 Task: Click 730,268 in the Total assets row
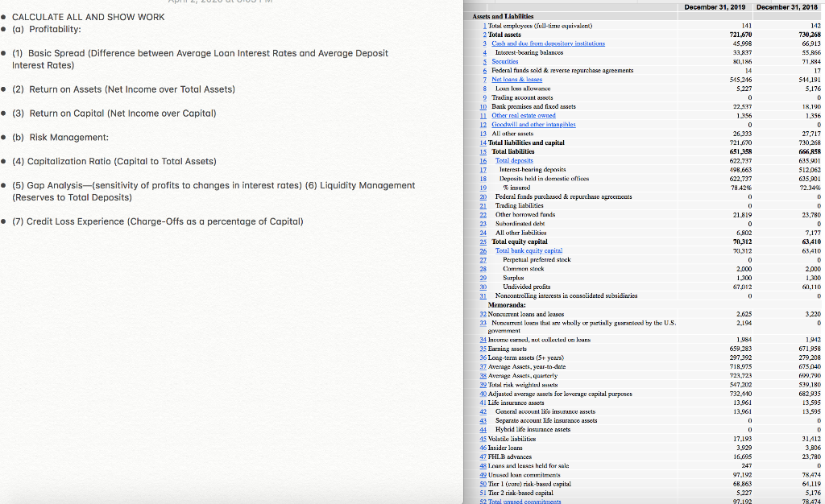coord(810,34)
